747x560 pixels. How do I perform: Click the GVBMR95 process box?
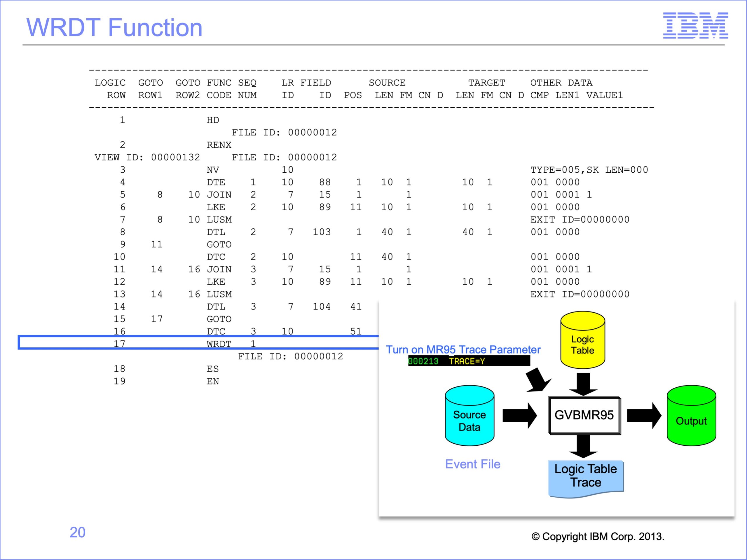[x=584, y=416]
